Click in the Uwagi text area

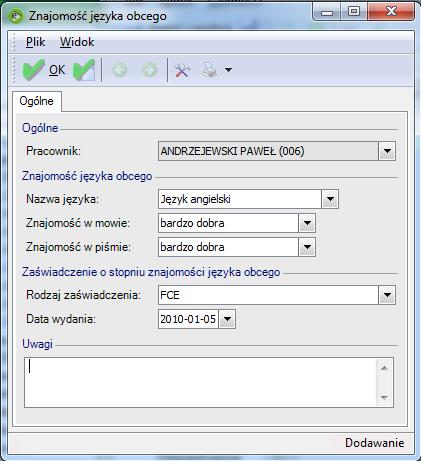coord(200,382)
